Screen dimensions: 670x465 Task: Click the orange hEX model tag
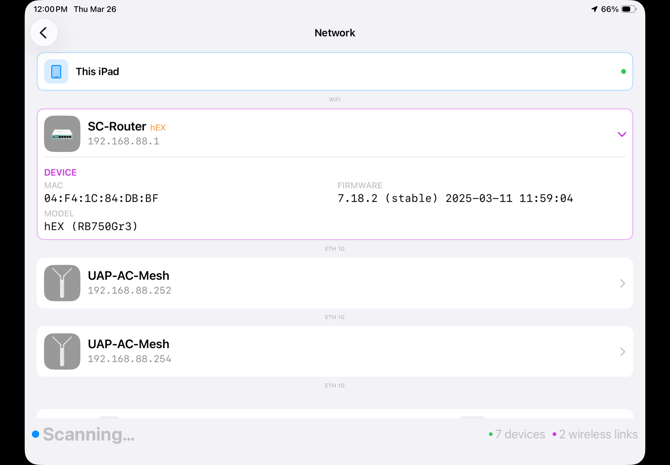(158, 127)
